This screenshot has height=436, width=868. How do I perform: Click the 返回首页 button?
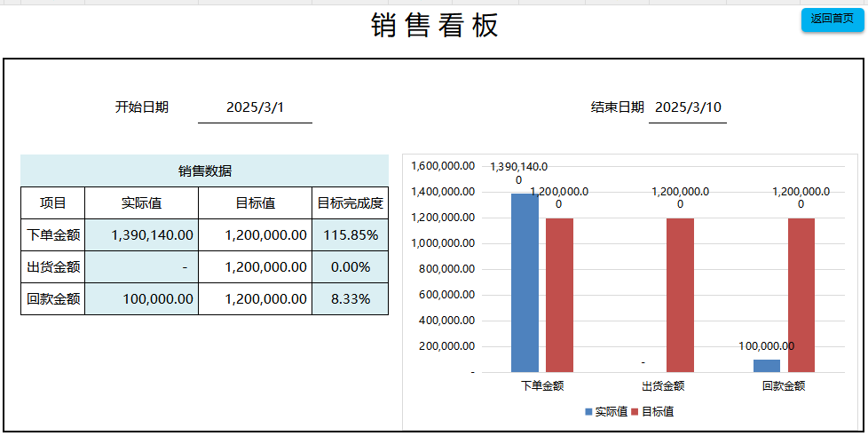point(832,20)
